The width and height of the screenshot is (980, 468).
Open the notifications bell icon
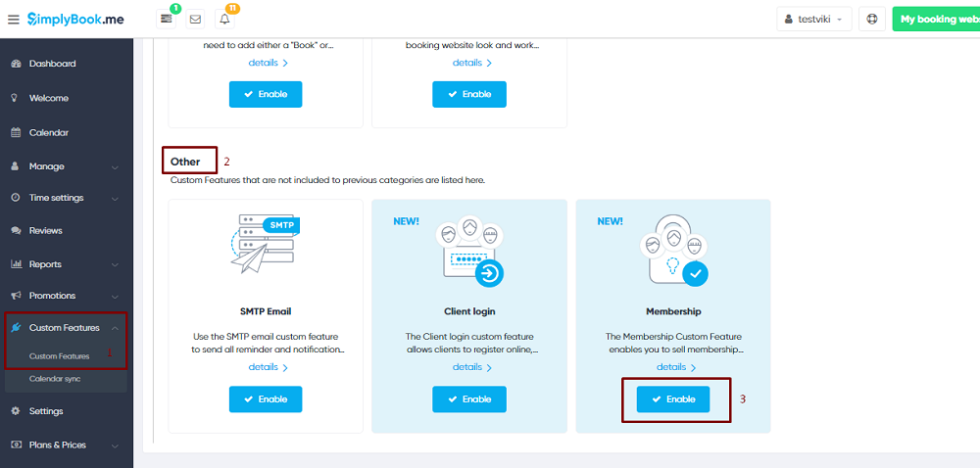pos(224,19)
